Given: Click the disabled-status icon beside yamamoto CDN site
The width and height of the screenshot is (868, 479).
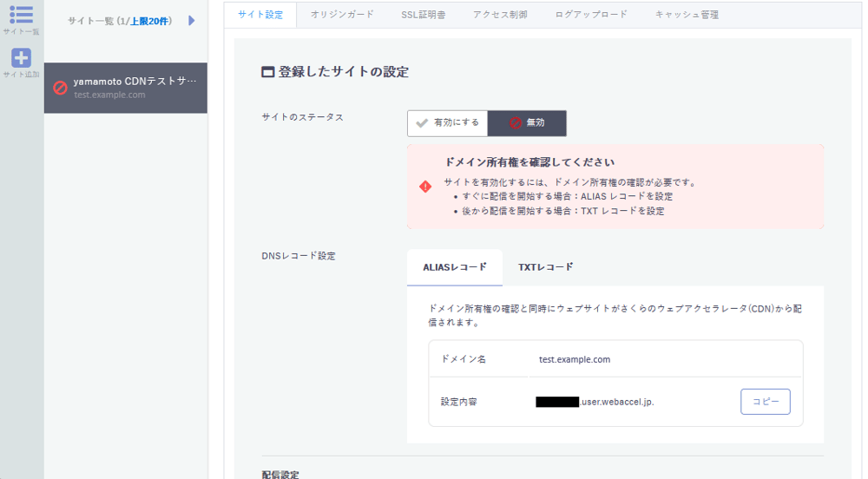Looking at the screenshot, I should [60, 88].
